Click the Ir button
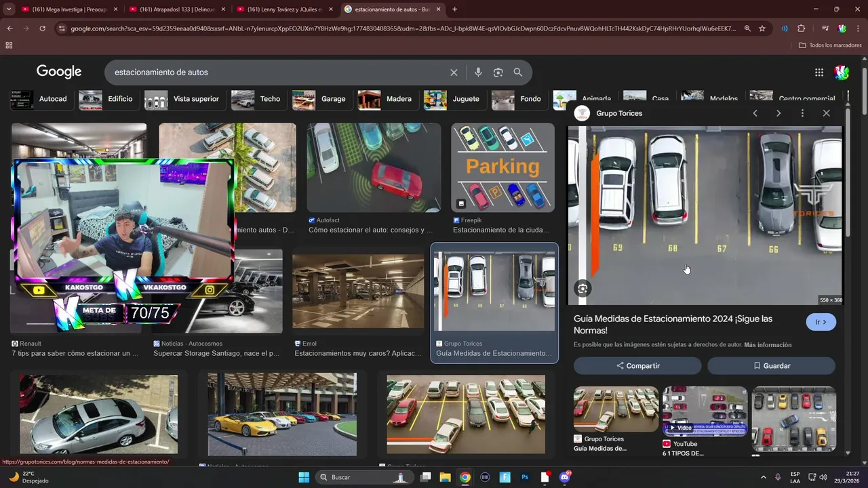Image resolution: width=868 pixels, height=488 pixels. tap(821, 322)
